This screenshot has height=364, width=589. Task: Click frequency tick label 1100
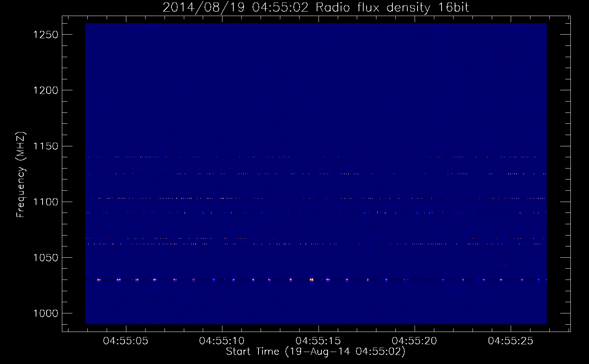pos(46,202)
